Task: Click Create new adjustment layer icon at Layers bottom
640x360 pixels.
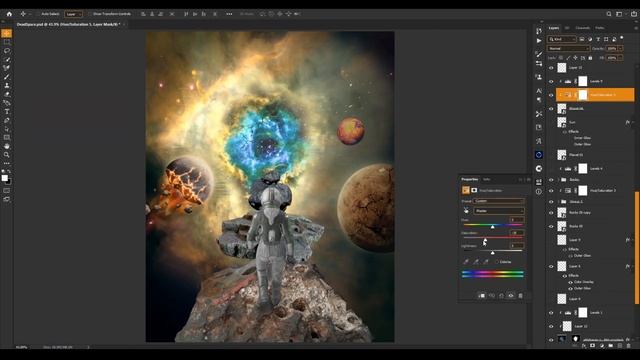Action: [602, 346]
